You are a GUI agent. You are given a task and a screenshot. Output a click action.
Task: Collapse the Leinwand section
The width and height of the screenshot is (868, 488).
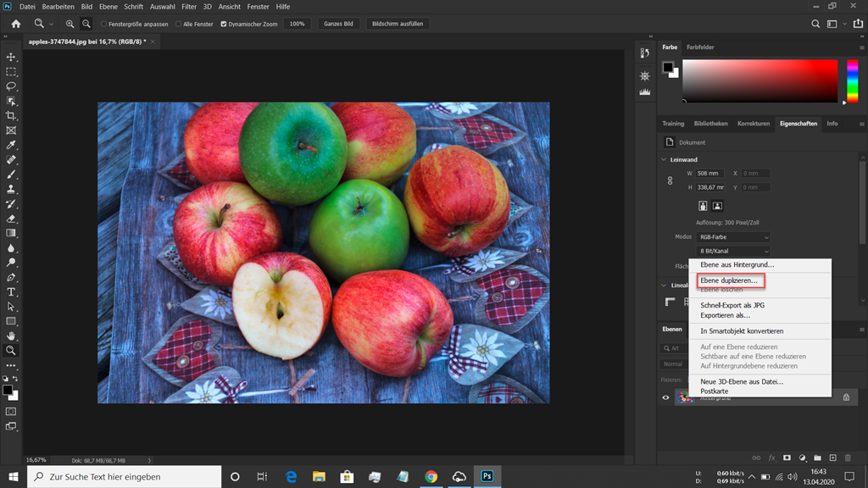[x=664, y=159]
